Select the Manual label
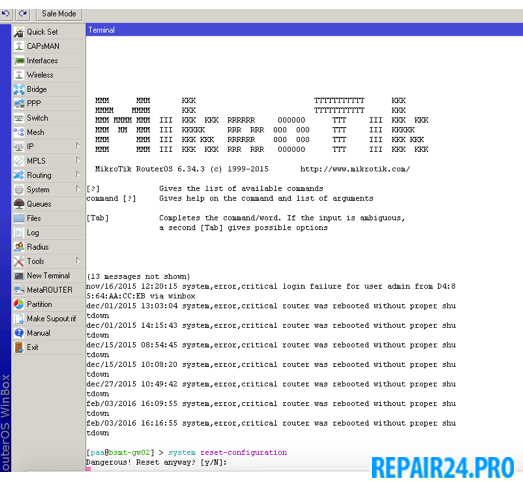 (38, 333)
